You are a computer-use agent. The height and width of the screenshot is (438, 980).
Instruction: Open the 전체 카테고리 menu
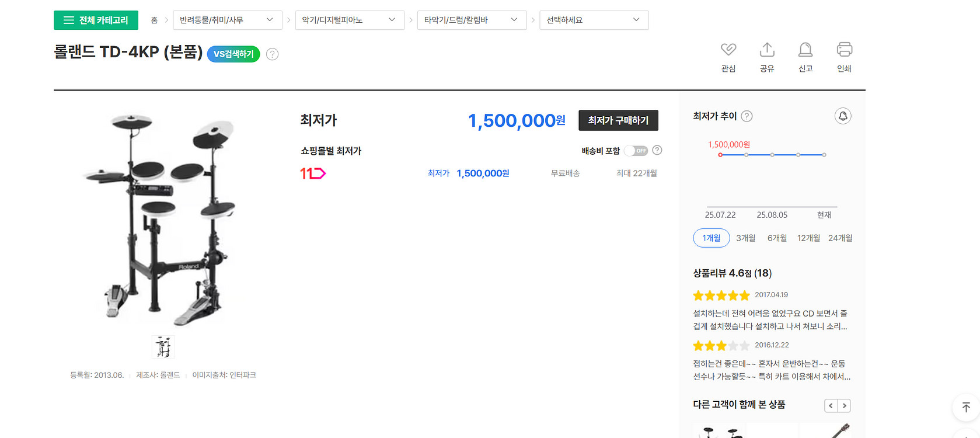[96, 20]
